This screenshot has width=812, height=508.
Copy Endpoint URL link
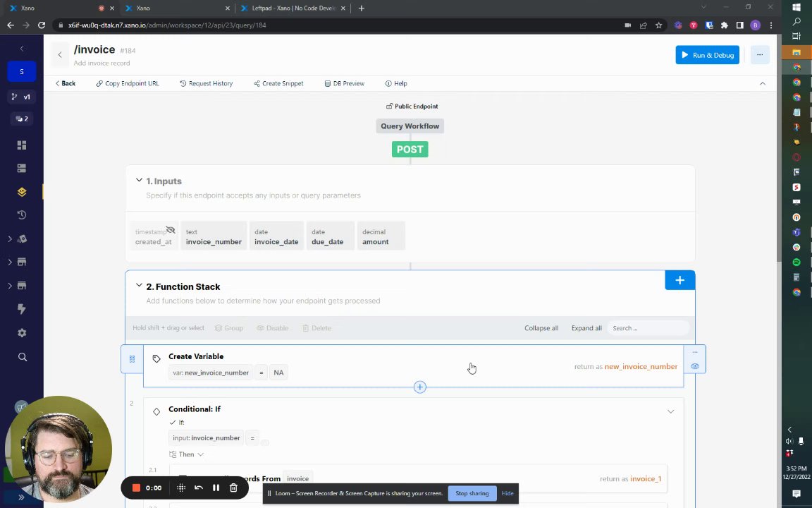(x=128, y=83)
